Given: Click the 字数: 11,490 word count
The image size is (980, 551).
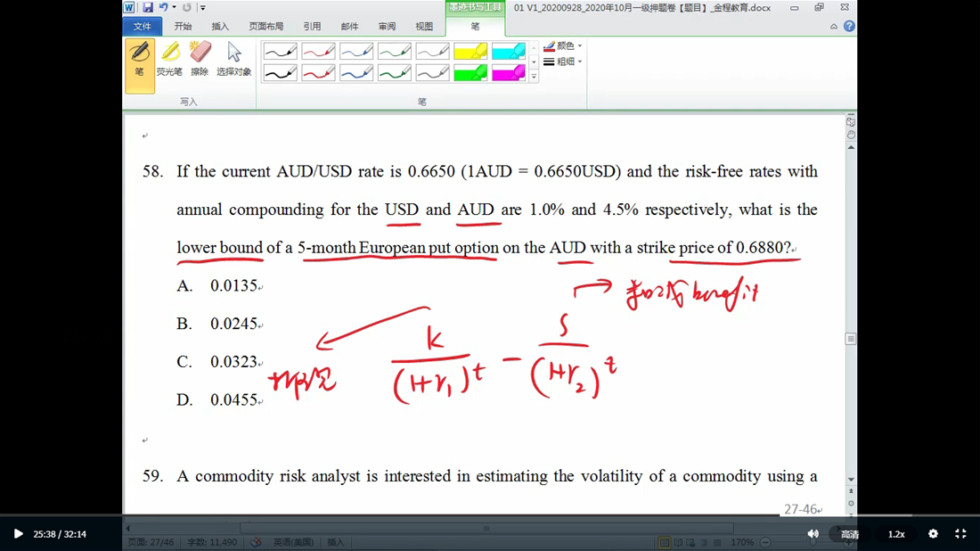Looking at the screenshot, I should 212,542.
